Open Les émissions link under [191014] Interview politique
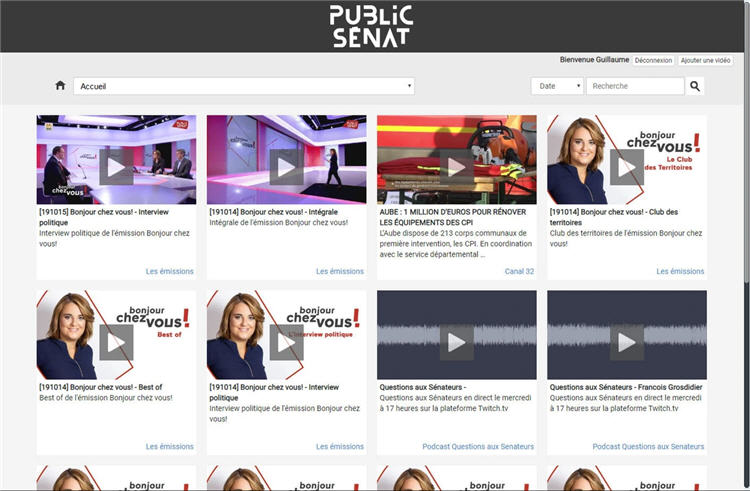750x491 pixels. pos(340,446)
